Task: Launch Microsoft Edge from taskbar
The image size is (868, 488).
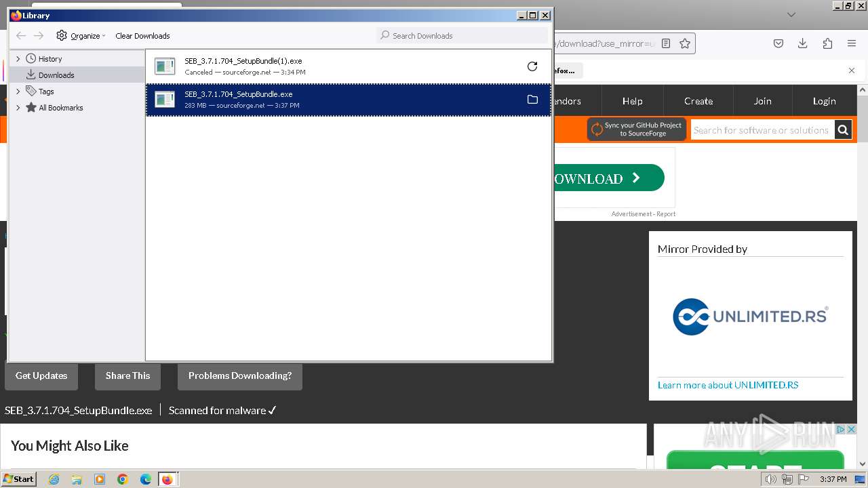Action: coord(146,479)
